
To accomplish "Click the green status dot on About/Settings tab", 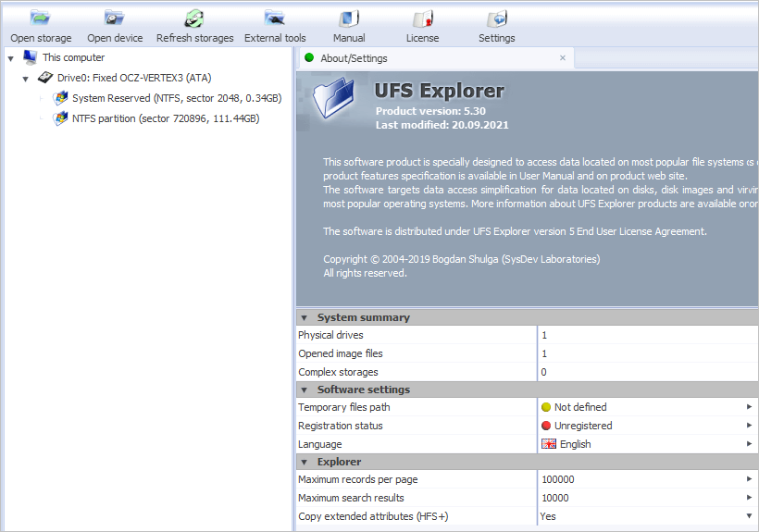I will [309, 58].
